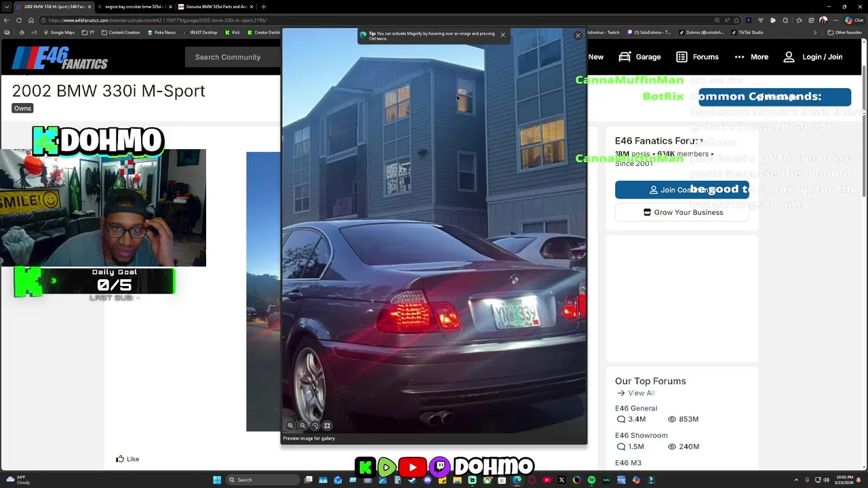Click the taskbar Search box
Screen dimensions: 868x488
[262, 480]
